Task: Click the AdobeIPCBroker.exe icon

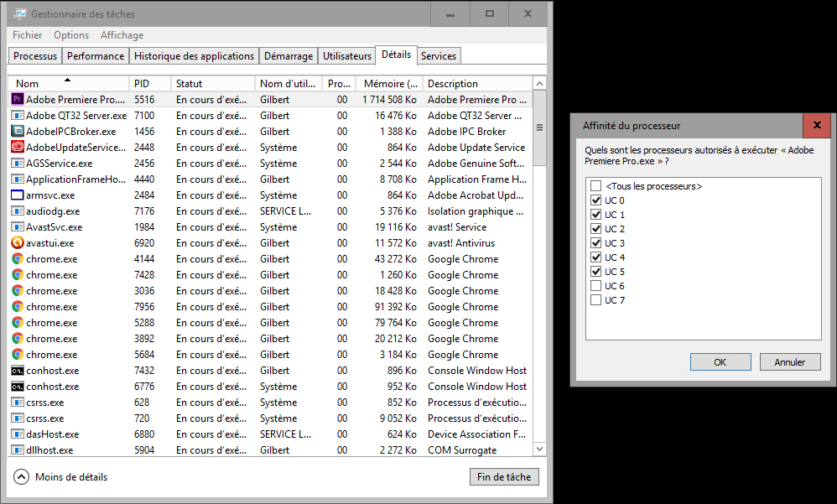Action: (x=18, y=132)
